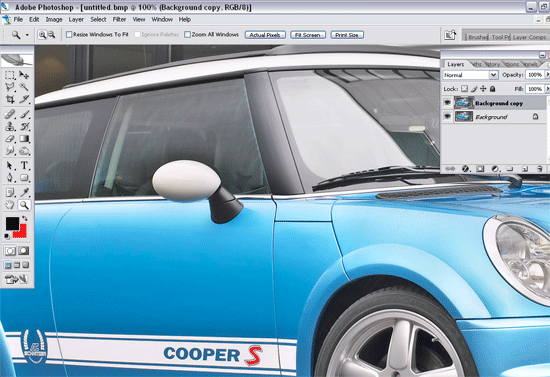Screen dimensions: 550x377
Task: Select the Pen tool
Action: [10, 177]
